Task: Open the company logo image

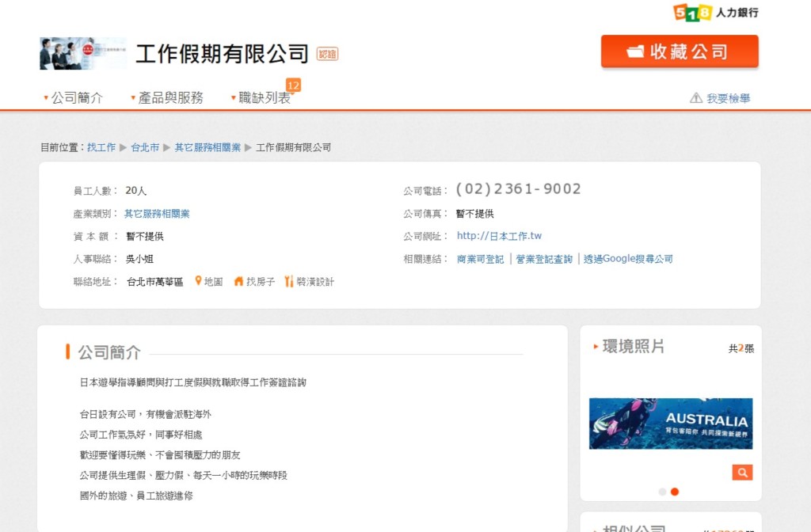Action: tap(82, 53)
